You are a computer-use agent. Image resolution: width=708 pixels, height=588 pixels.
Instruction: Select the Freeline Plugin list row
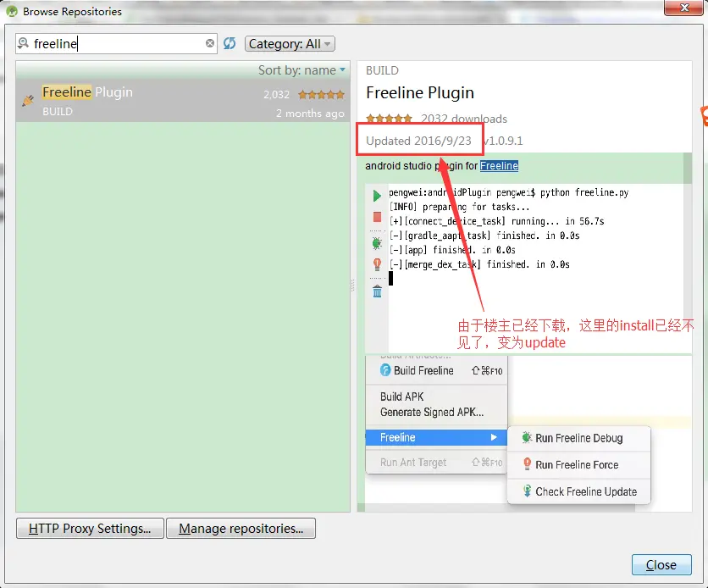(x=183, y=101)
